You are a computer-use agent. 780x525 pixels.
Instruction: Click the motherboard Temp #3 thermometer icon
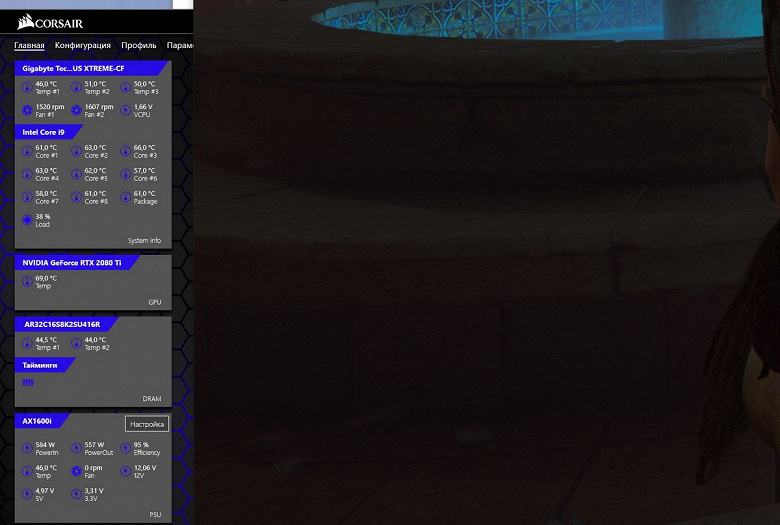pos(125,88)
